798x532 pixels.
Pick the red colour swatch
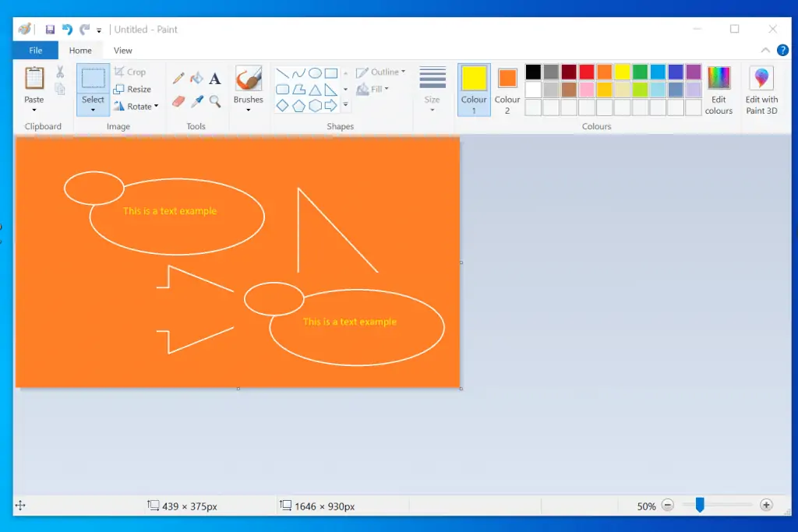(586, 72)
